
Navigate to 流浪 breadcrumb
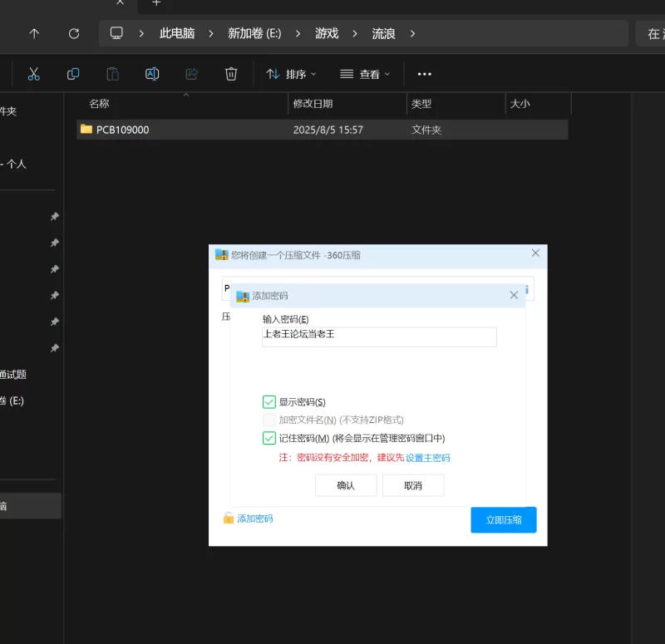pyautogui.click(x=383, y=33)
